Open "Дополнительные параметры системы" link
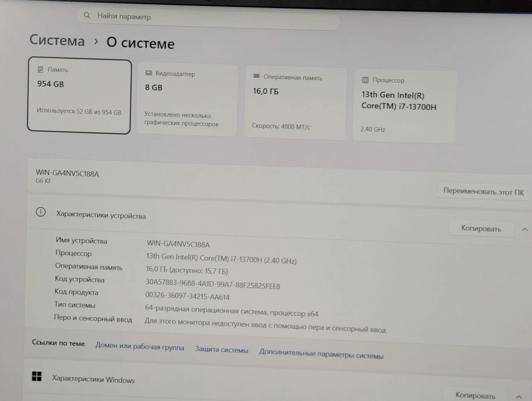The width and height of the screenshot is (532, 401). [321, 354]
